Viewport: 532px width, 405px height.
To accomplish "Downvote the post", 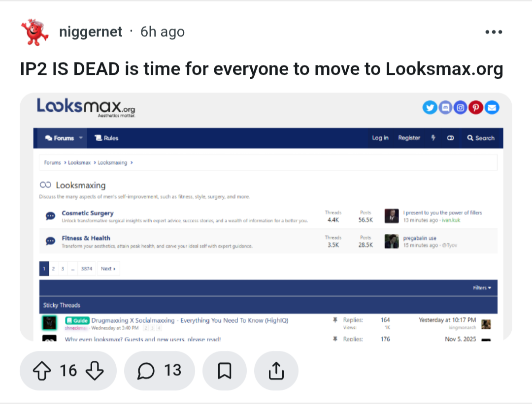I will (x=94, y=371).
